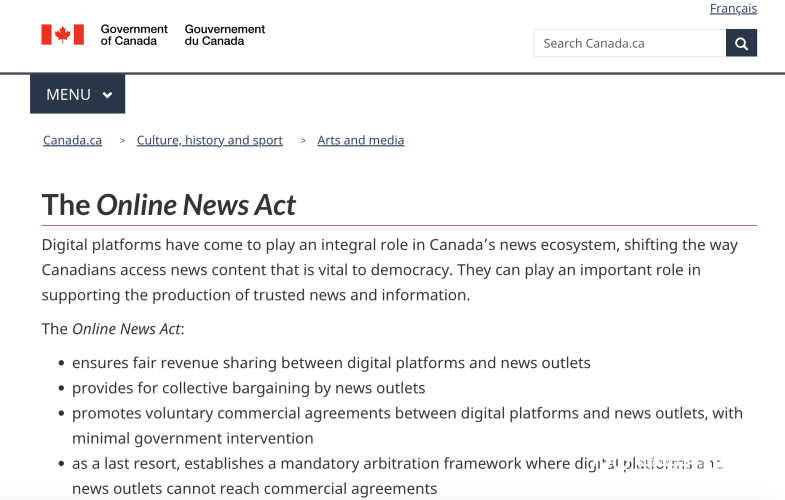The width and height of the screenshot is (785, 500).
Task: Click The Online News Act page heading
Action: tap(169, 205)
